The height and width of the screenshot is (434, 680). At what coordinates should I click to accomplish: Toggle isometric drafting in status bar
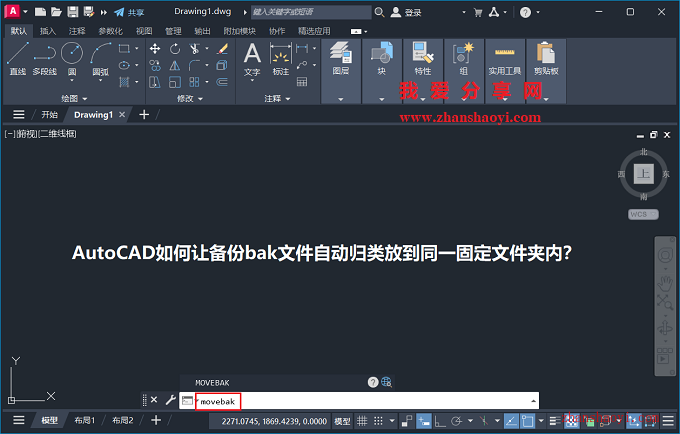click(484, 421)
